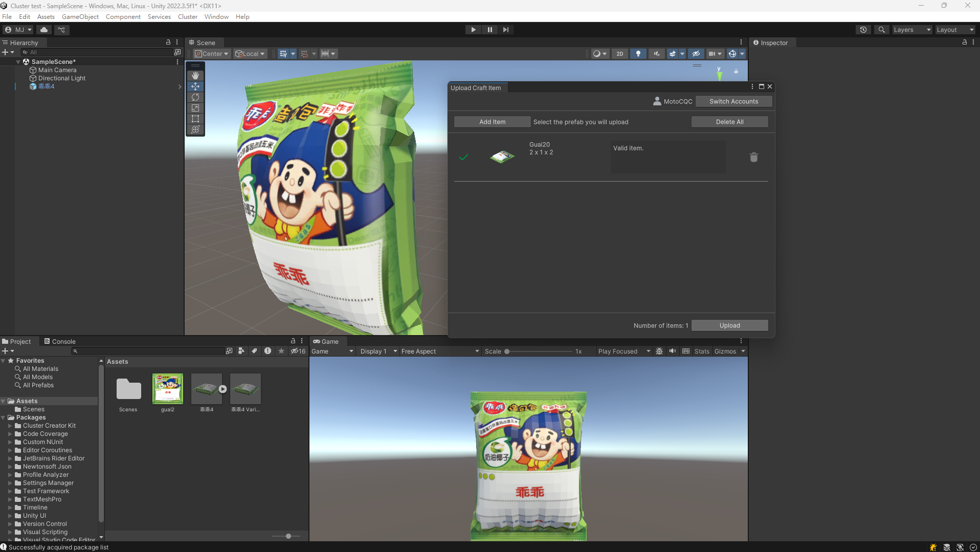Click the Switch Accounts button
Image resolution: width=980 pixels, height=552 pixels.
click(733, 101)
